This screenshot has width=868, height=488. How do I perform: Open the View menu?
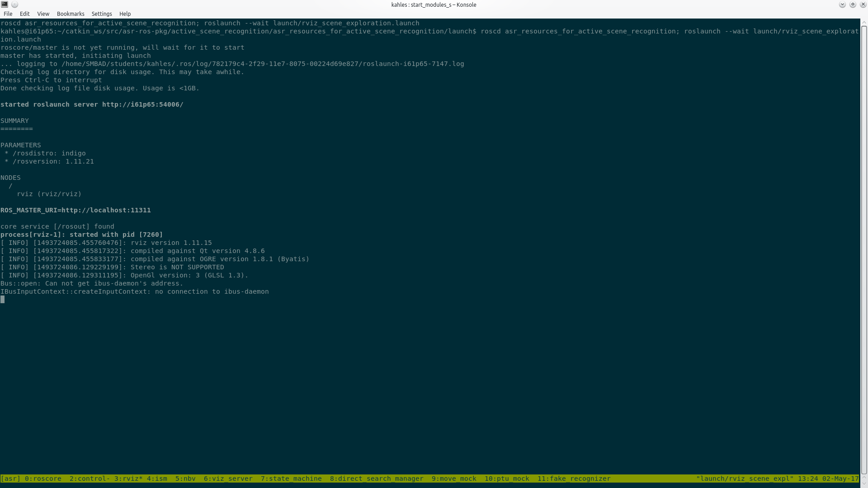click(43, 14)
